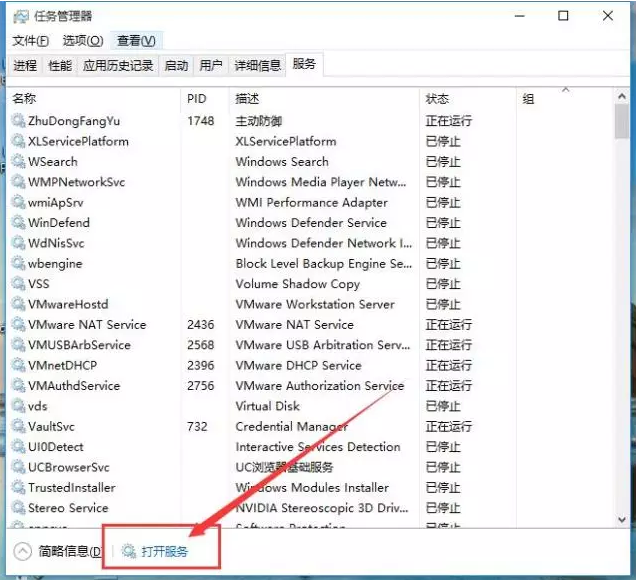This screenshot has width=636, height=580.
Task: Click 简略信息(D) button text
Action: click(70, 552)
